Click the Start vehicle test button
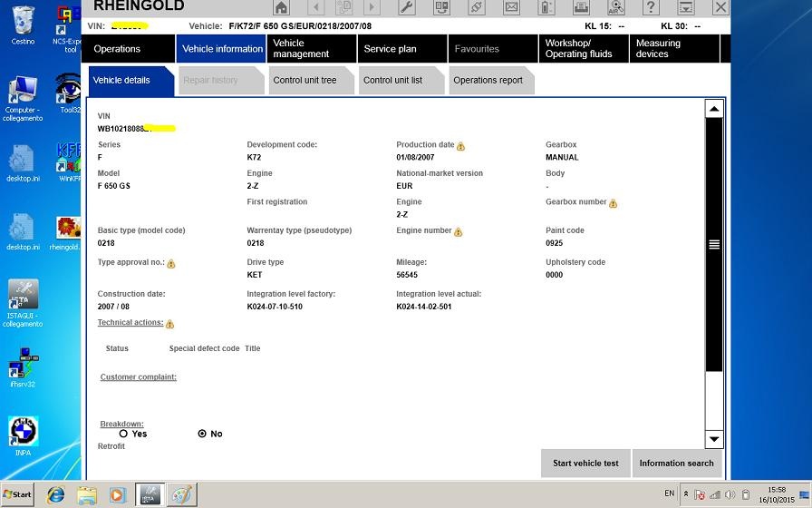Screen dimensions: 812x508 click(585, 463)
